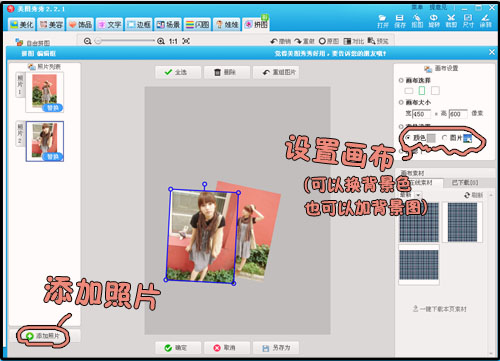Set zoom to 1:1 actual size
This screenshot has width=500, height=361.
[x=173, y=41]
